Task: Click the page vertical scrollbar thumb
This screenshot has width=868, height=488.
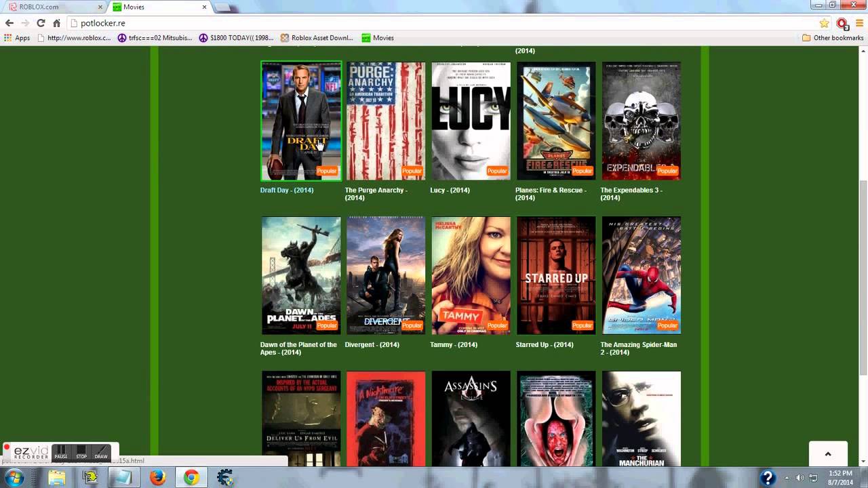Action: (x=863, y=277)
